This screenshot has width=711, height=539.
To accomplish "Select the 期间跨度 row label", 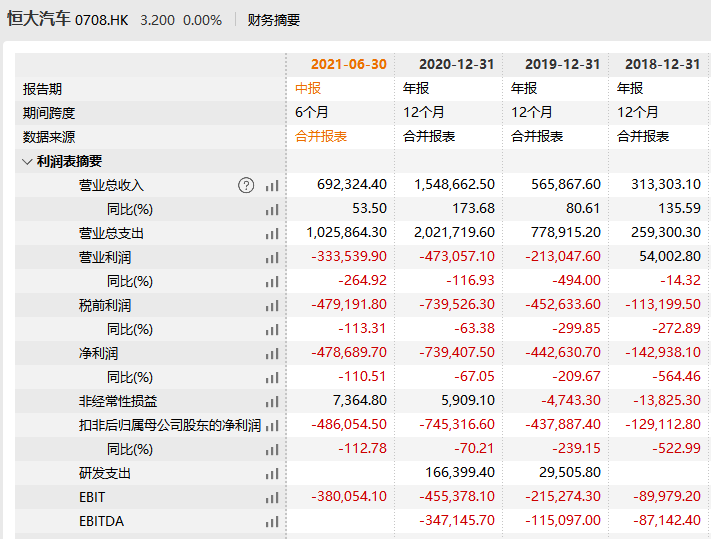I will click(x=49, y=113).
